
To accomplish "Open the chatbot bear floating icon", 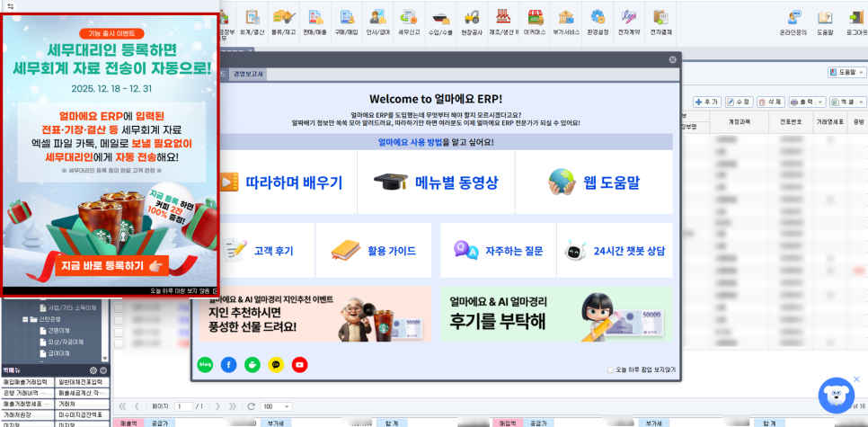I will click(837, 395).
